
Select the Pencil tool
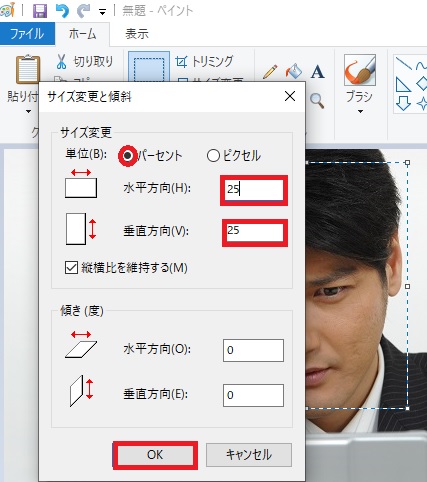tap(270, 72)
